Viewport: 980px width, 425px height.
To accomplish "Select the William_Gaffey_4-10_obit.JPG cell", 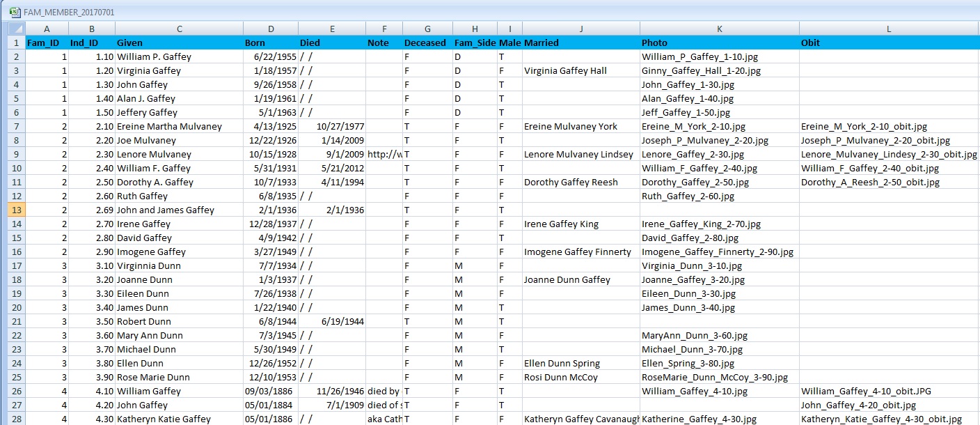I will tap(890, 391).
